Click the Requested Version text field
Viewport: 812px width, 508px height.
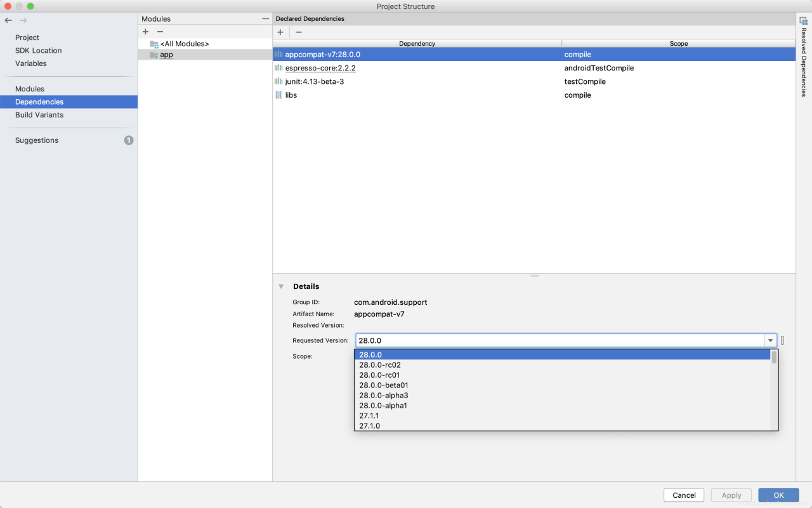pos(560,340)
